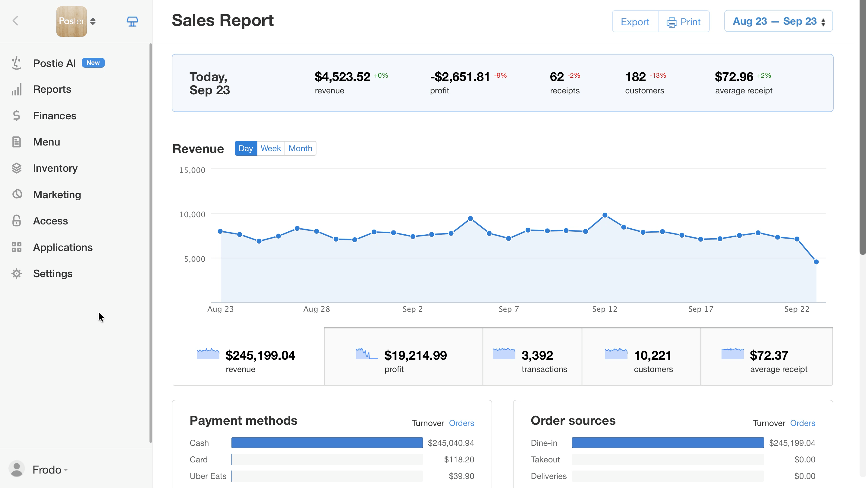Select the $245,199.04 revenue metric tab
Screen dimensions: 868x488
tap(248, 356)
